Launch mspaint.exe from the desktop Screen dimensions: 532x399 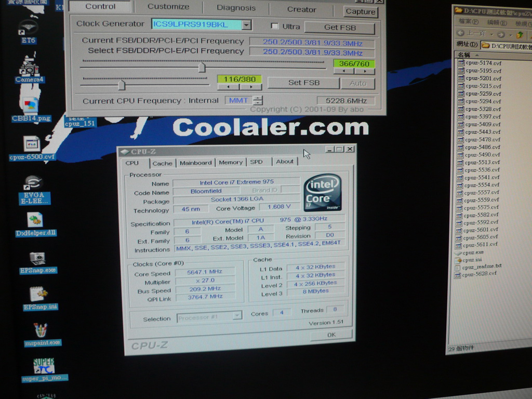[x=42, y=334]
